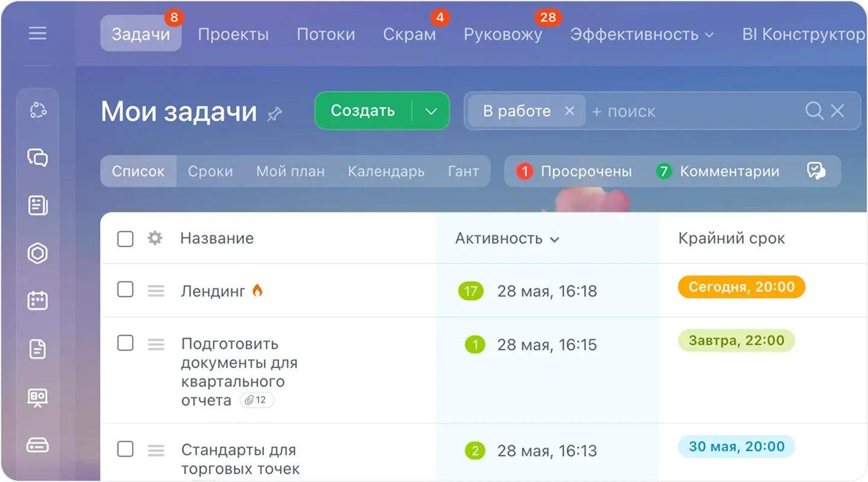Image resolution: width=868 pixels, height=482 pixels.
Task: Check the select-all checkbox in the table header
Action: point(125,239)
